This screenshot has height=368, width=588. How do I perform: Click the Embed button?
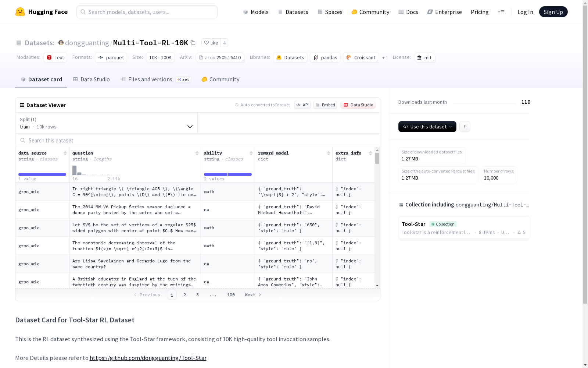click(x=325, y=105)
